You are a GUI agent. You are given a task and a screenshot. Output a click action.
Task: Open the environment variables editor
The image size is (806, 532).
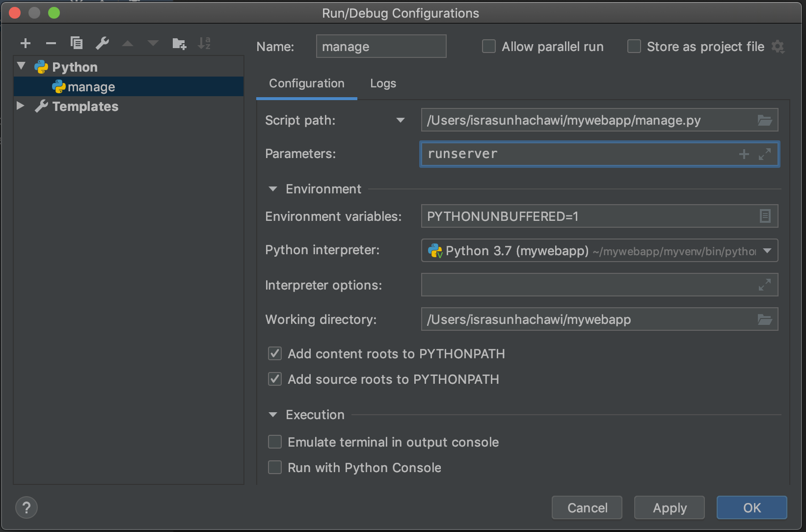tap(764, 216)
